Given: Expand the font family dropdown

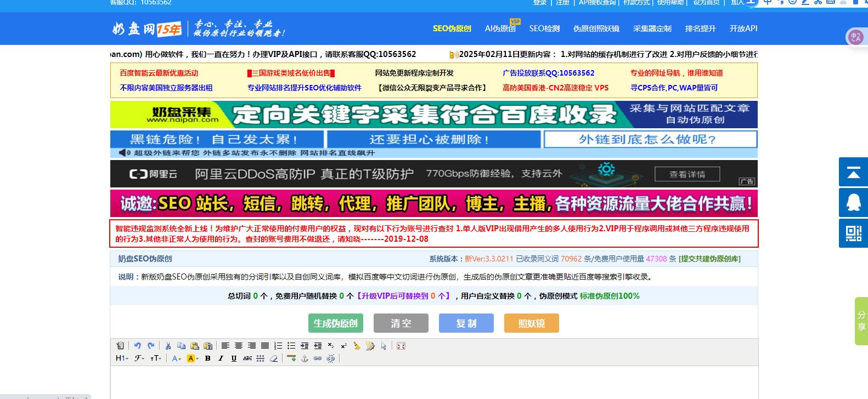Looking at the screenshot, I should pos(139,358).
